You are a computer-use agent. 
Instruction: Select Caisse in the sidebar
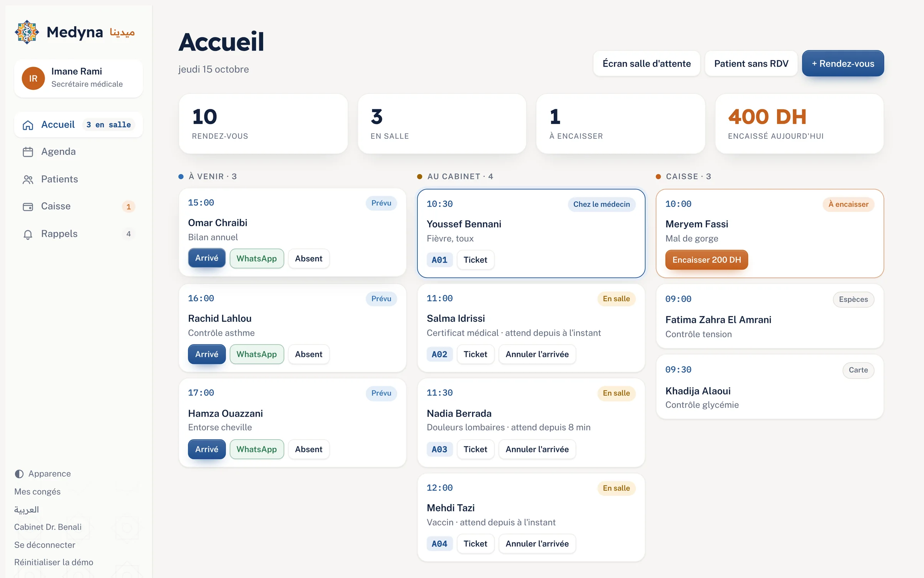point(79,207)
